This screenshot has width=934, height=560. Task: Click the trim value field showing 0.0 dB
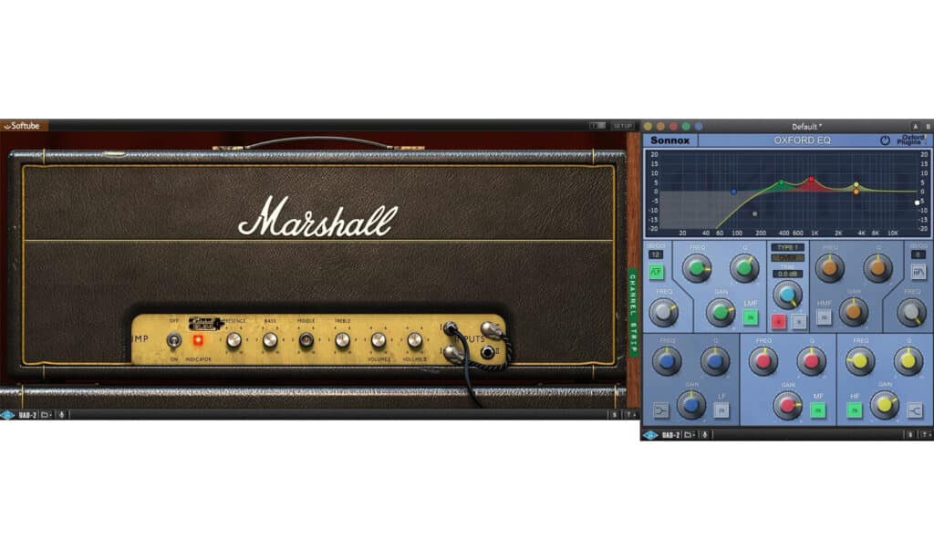[787, 274]
